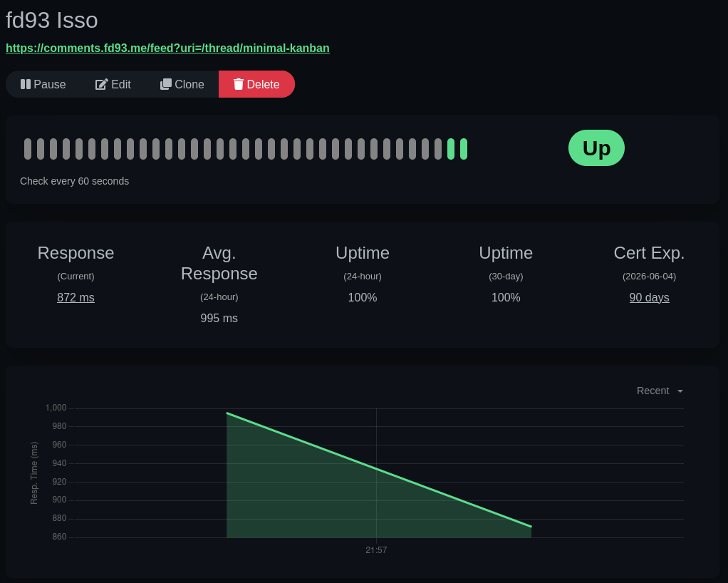Click the green Up status badge
This screenshot has height=583, width=728.
[x=596, y=148]
